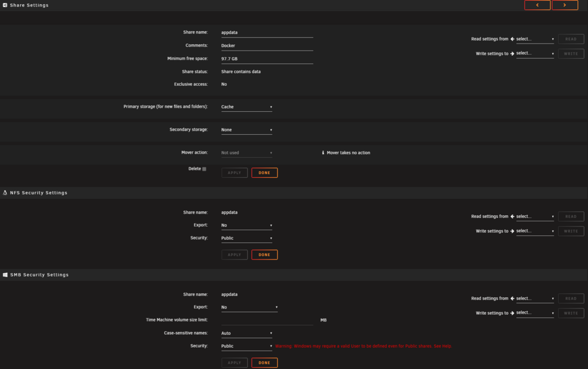
Task: Go to previous share with left arrow
Action: (x=537, y=5)
